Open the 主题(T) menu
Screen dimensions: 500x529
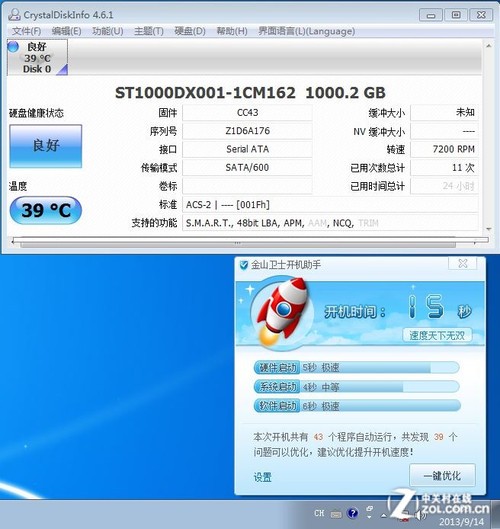pos(148,31)
